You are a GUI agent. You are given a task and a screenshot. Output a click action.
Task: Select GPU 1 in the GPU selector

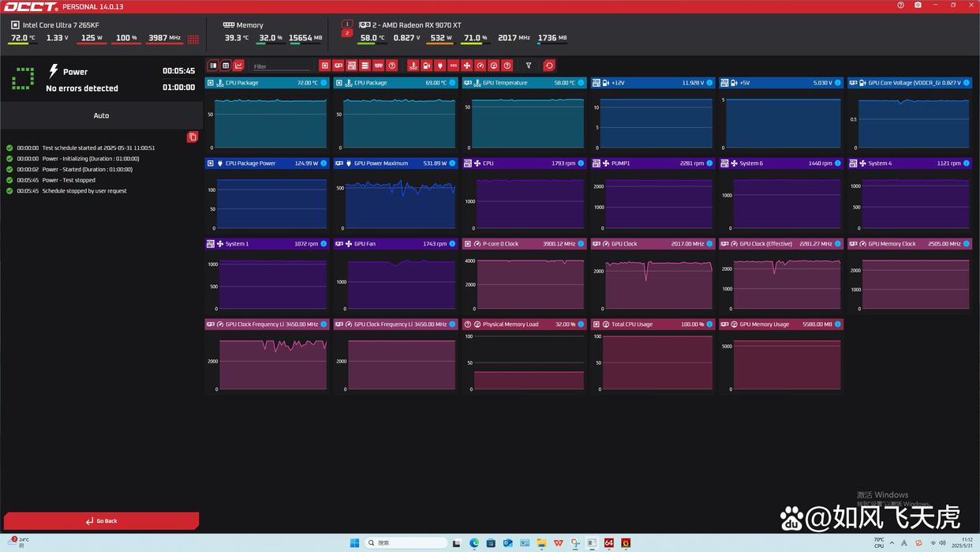[347, 24]
